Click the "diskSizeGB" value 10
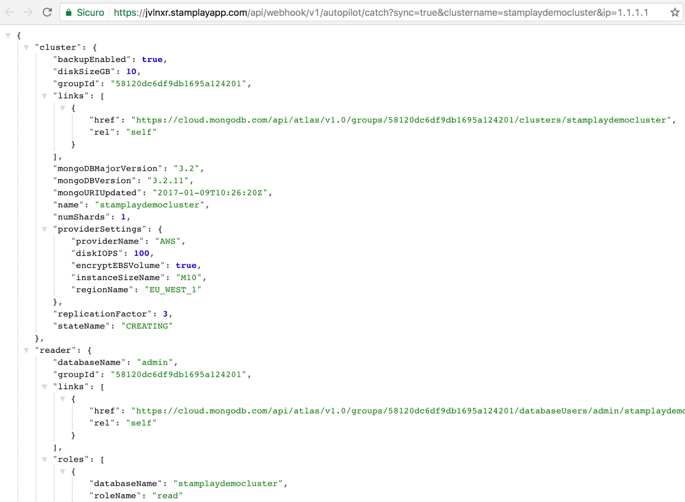The width and height of the screenshot is (685, 502). coord(131,71)
